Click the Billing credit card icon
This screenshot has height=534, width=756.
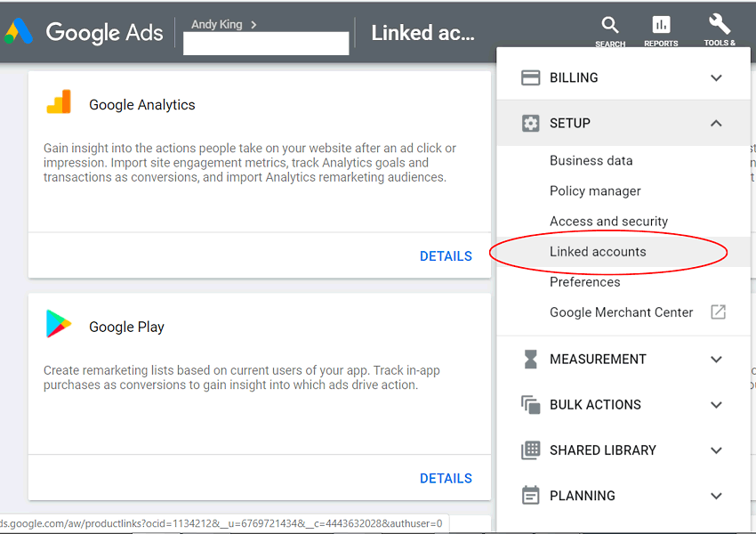(x=530, y=77)
